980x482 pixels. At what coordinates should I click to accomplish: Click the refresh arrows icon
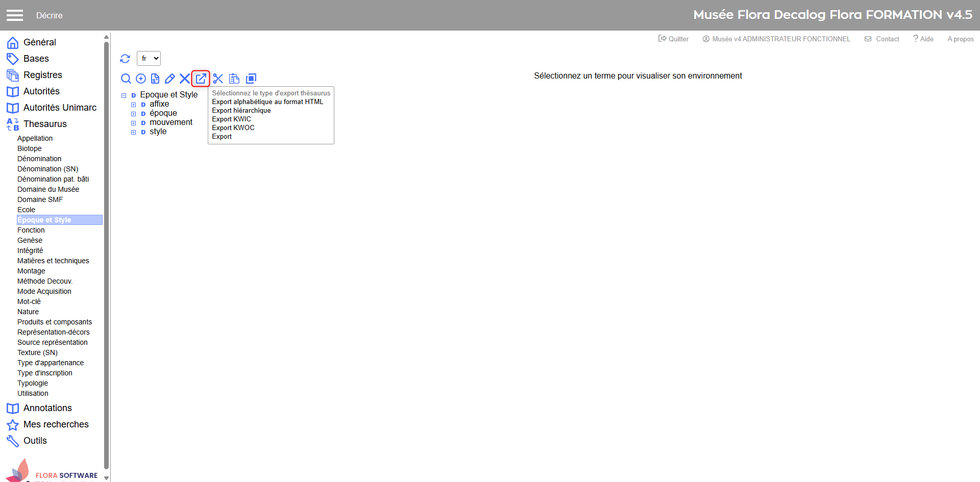pos(125,59)
